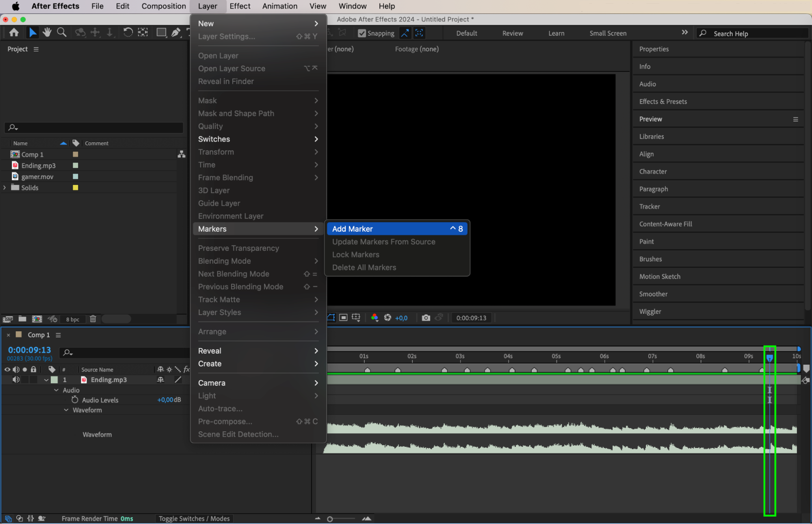The image size is (812, 524).
Task: Select the Pen tool
Action: (176, 33)
